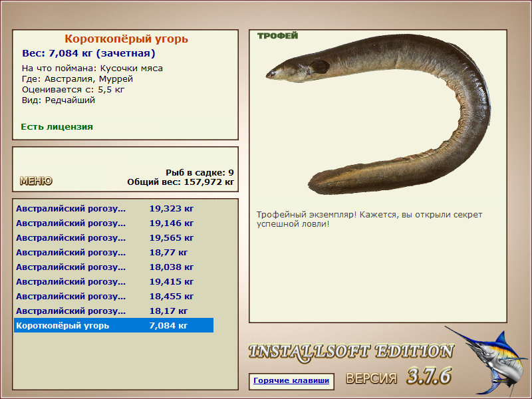The image size is (532, 399).
Task: Click the INSTALLSOFT EDITION logo text
Action: [351, 352]
